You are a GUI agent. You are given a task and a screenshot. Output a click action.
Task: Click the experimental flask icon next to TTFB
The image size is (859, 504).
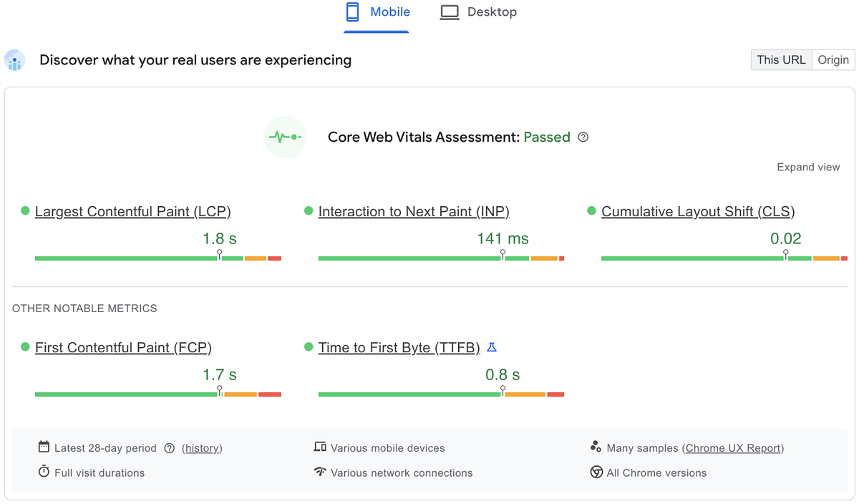click(491, 347)
